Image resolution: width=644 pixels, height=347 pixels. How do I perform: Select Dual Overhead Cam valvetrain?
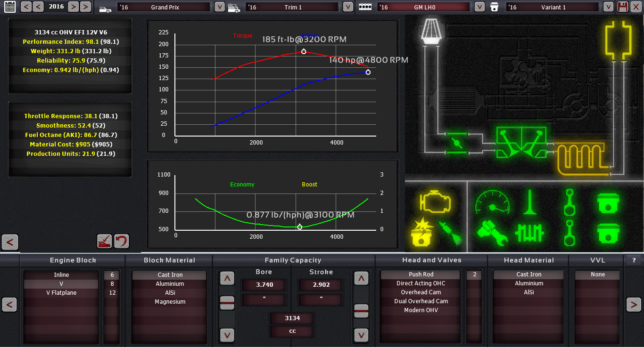(x=421, y=301)
